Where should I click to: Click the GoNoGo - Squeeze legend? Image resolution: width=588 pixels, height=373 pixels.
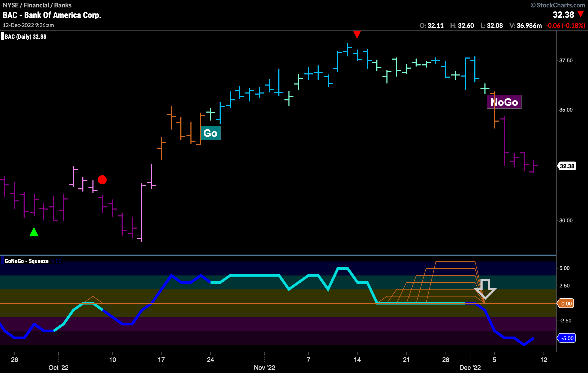[x=26, y=261]
